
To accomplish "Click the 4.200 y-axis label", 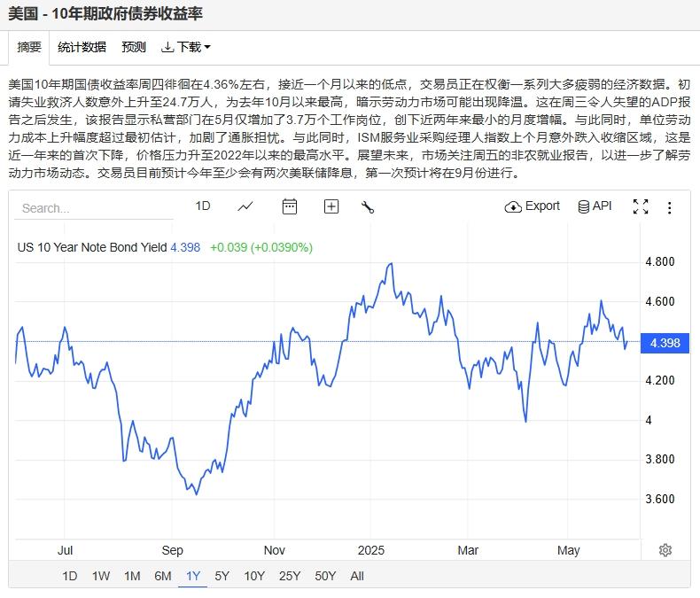I will click(x=660, y=380).
